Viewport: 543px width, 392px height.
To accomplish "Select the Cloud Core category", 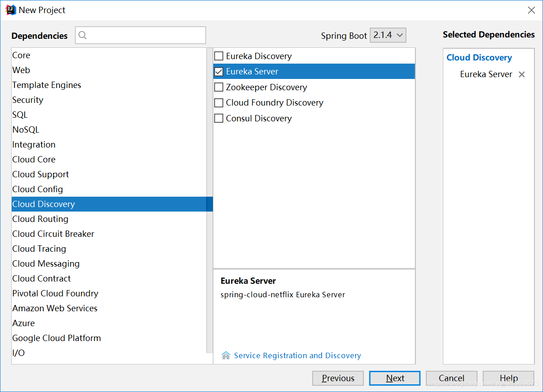I will pyautogui.click(x=109, y=159).
